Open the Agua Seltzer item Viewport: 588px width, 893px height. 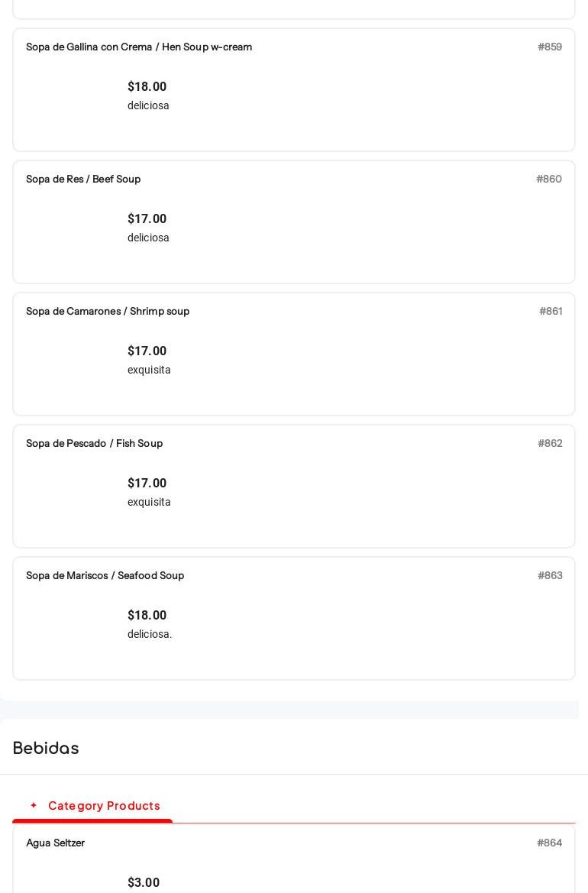pyautogui.click(x=55, y=843)
